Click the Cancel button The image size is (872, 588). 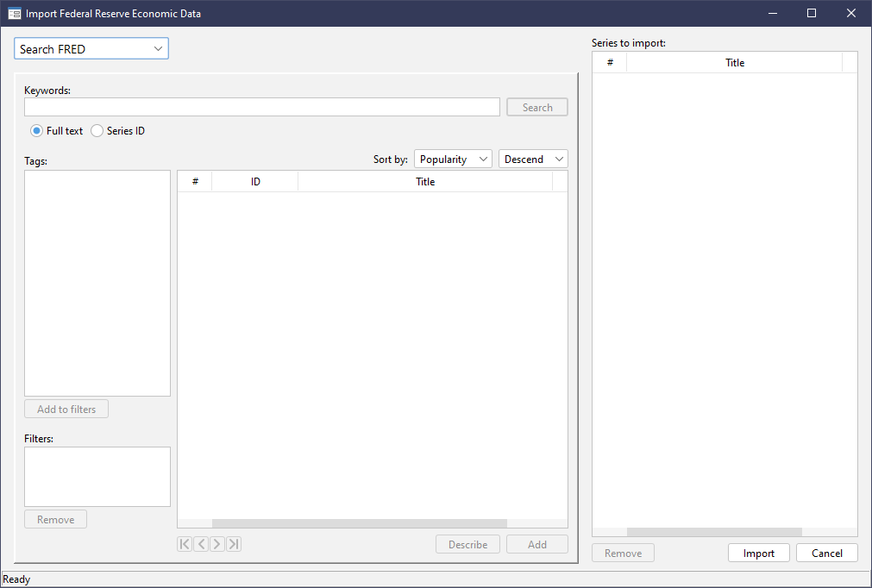pyautogui.click(x=827, y=553)
